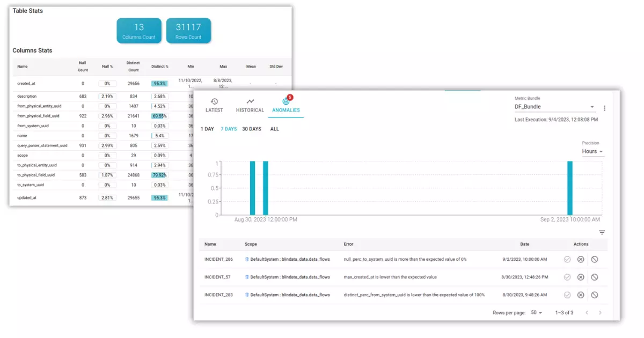Viewport: 644px width, 338px height.
Task: Go to next page arrow in pagination
Action: point(600,312)
